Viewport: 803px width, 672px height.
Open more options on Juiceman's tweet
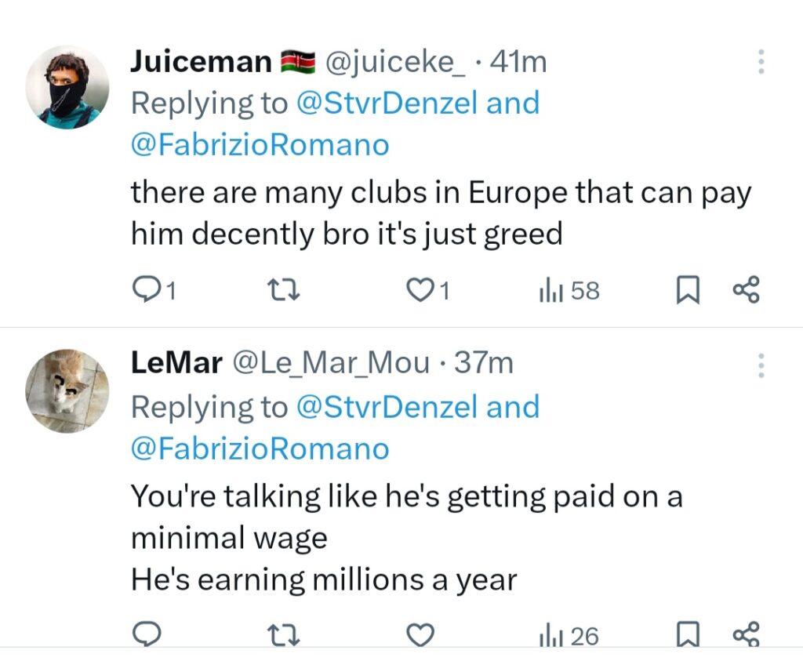(x=761, y=62)
